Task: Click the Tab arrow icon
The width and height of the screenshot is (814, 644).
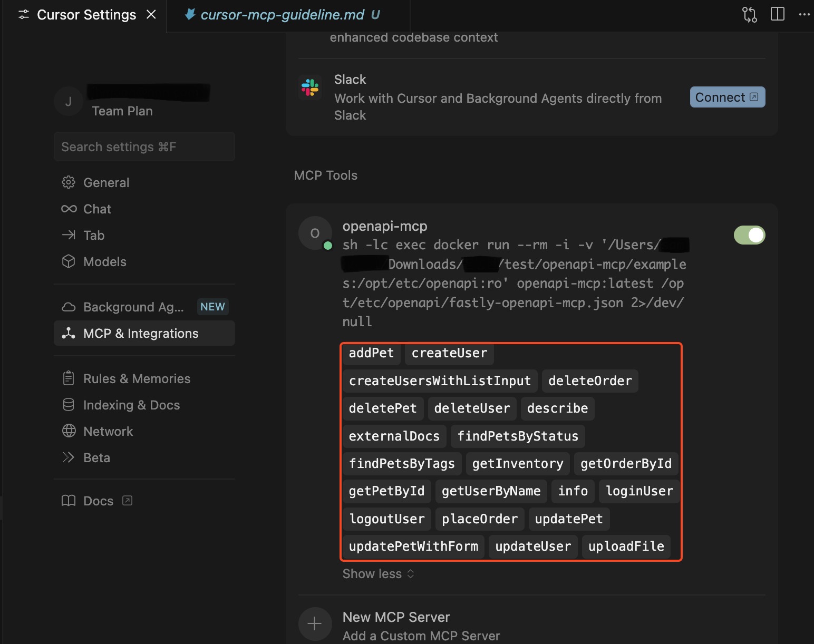Action: (69, 235)
